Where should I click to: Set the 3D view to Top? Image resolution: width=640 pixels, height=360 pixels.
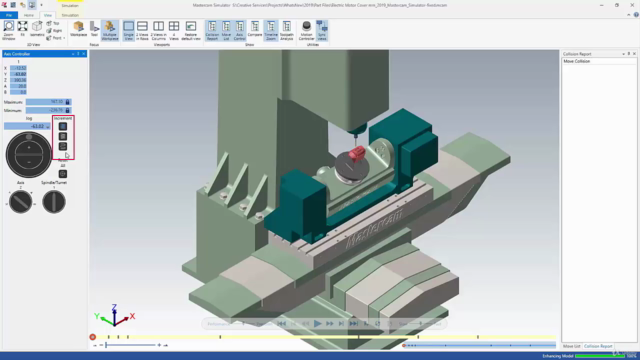[x=53, y=24]
